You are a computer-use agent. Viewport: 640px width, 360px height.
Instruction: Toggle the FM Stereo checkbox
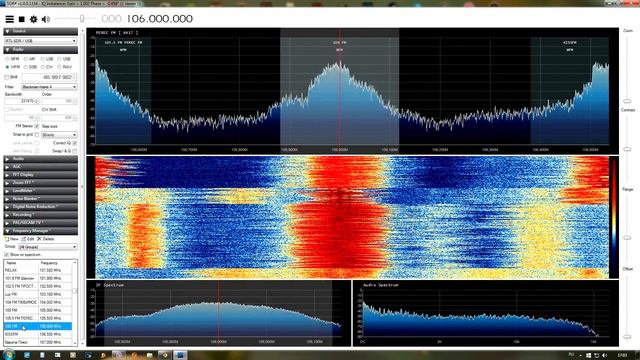coord(37,127)
